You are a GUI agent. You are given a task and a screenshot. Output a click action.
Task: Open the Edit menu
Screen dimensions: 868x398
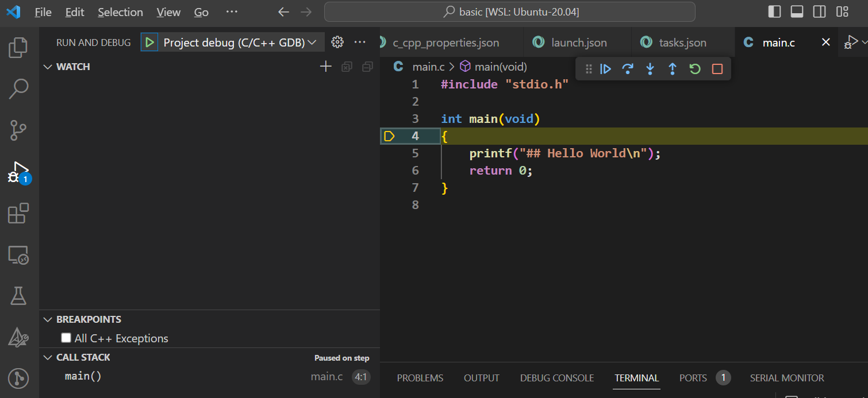[75, 12]
